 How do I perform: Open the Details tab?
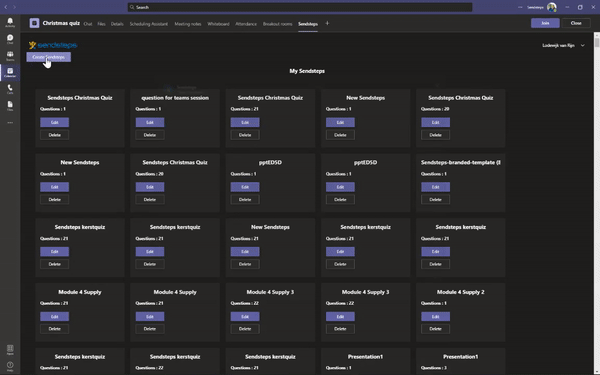(117, 24)
